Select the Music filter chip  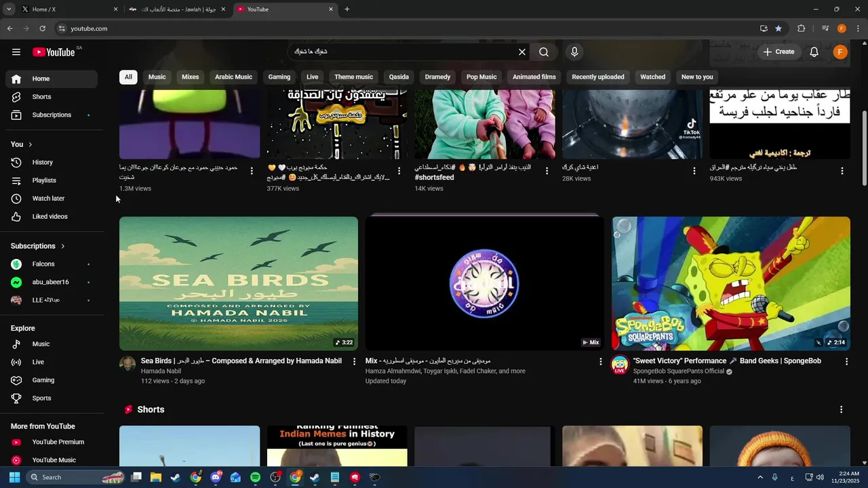tap(157, 77)
